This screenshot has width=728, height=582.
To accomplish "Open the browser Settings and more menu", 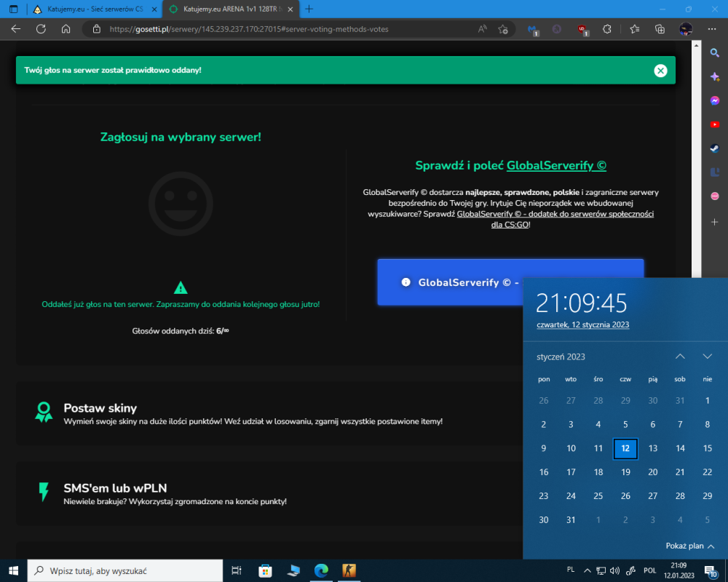I will tap(712, 29).
